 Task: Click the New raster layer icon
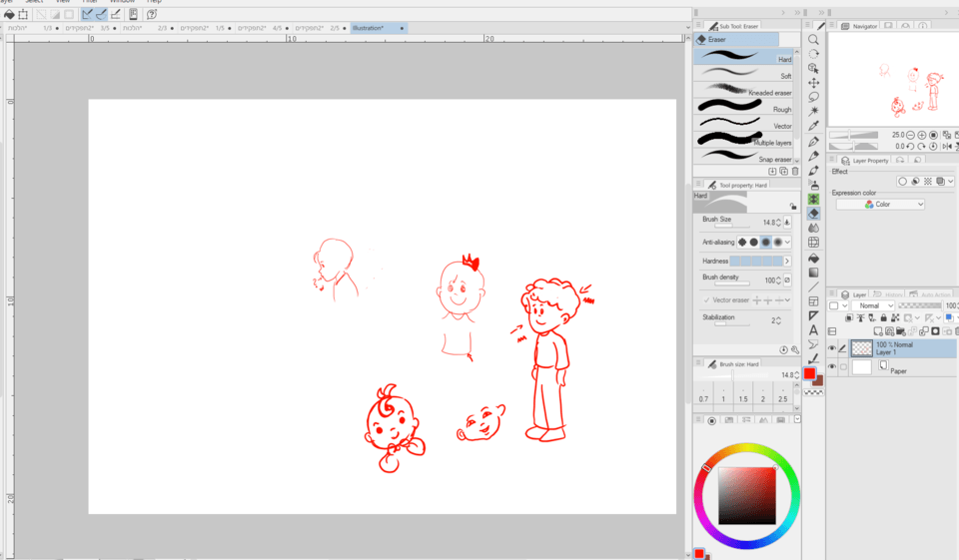[x=878, y=331]
